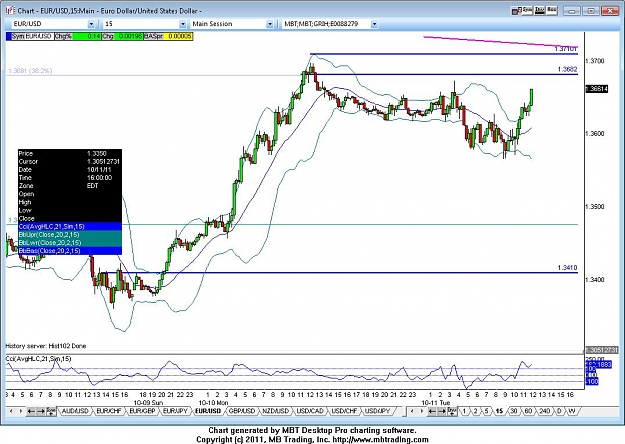625x444 pixels.
Task: Restore down the chart window
Action: (591, 11)
